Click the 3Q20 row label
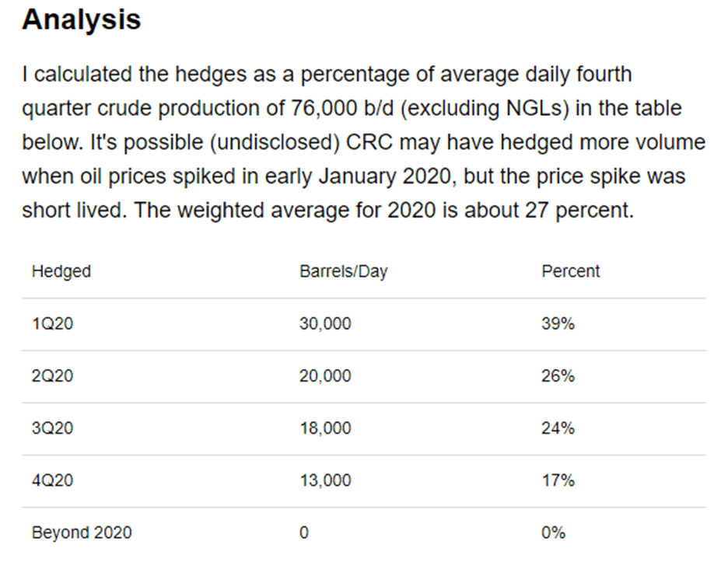Viewport: 728px width, 576px height. (53, 428)
